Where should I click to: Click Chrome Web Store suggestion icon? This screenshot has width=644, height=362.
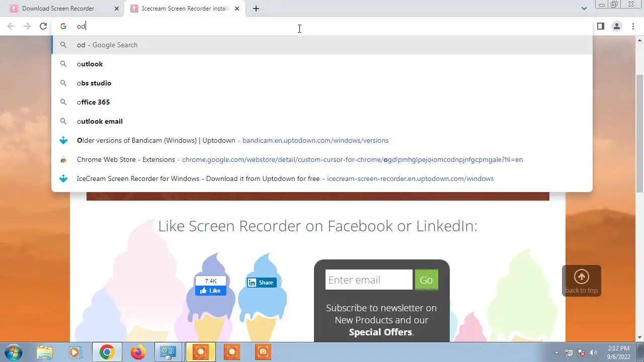pos(63,159)
